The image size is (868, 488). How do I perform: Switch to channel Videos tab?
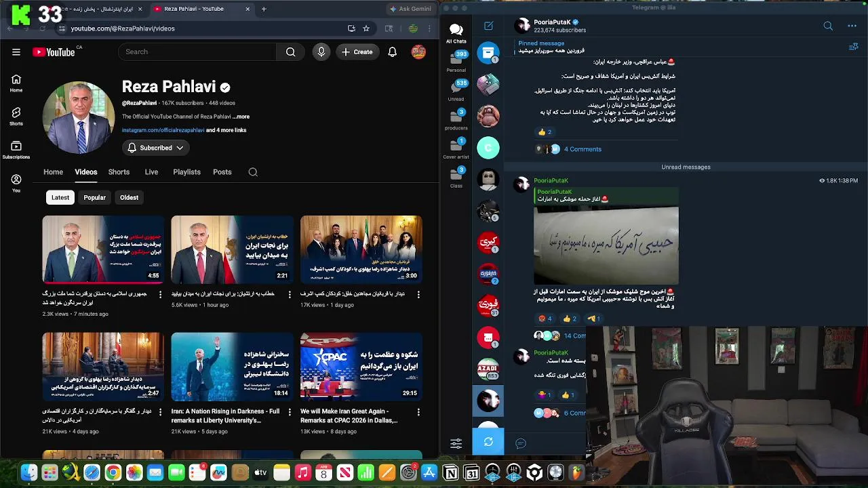(x=86, y=172)
